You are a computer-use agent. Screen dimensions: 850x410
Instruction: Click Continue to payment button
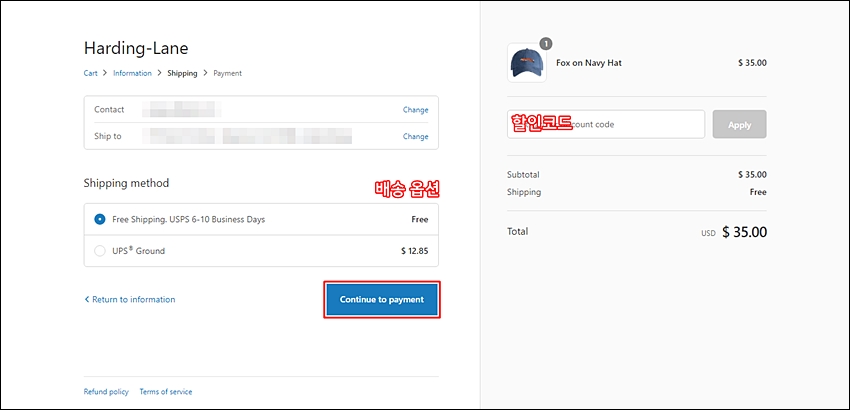pyautogui.click(x=382, y=299)
